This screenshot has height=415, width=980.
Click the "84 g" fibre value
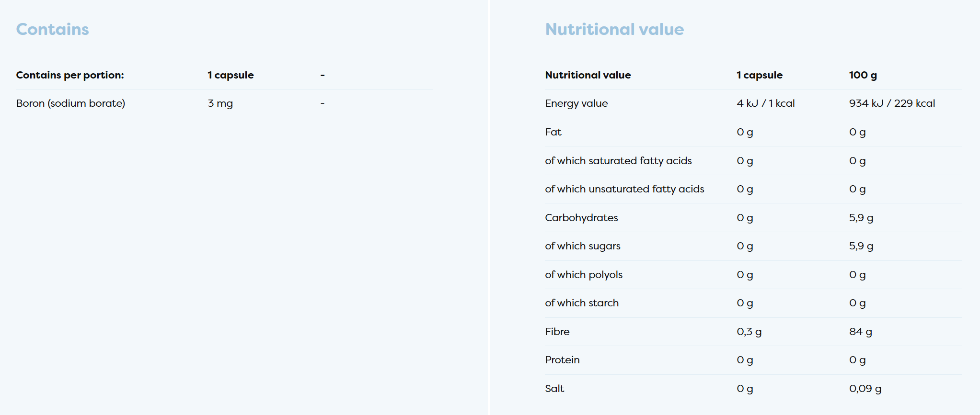point(860,332)
